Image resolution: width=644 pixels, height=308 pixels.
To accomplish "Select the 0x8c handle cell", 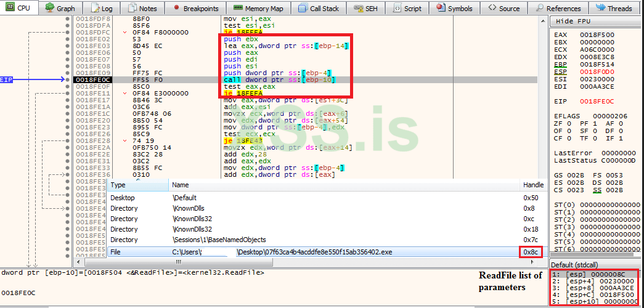I will (x=531, y=252).
